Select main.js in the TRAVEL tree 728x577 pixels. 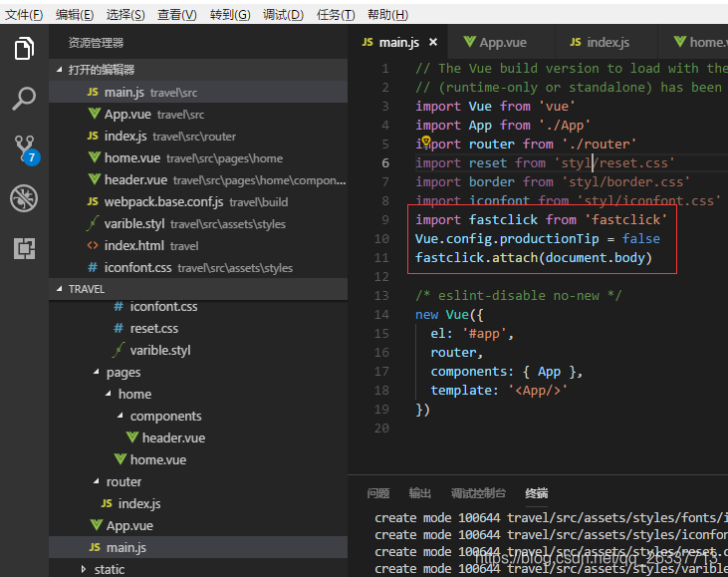click(x=198, y=547)
